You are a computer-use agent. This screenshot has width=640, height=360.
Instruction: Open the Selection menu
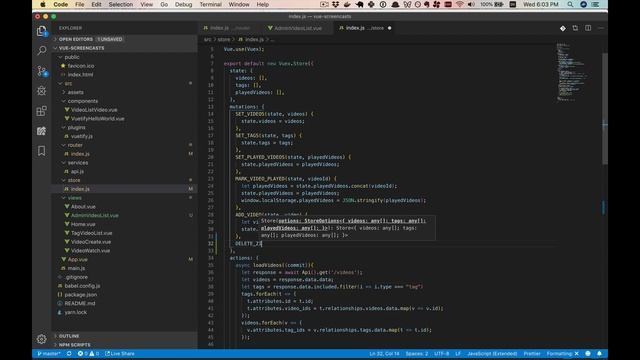(x=120, y=4)
